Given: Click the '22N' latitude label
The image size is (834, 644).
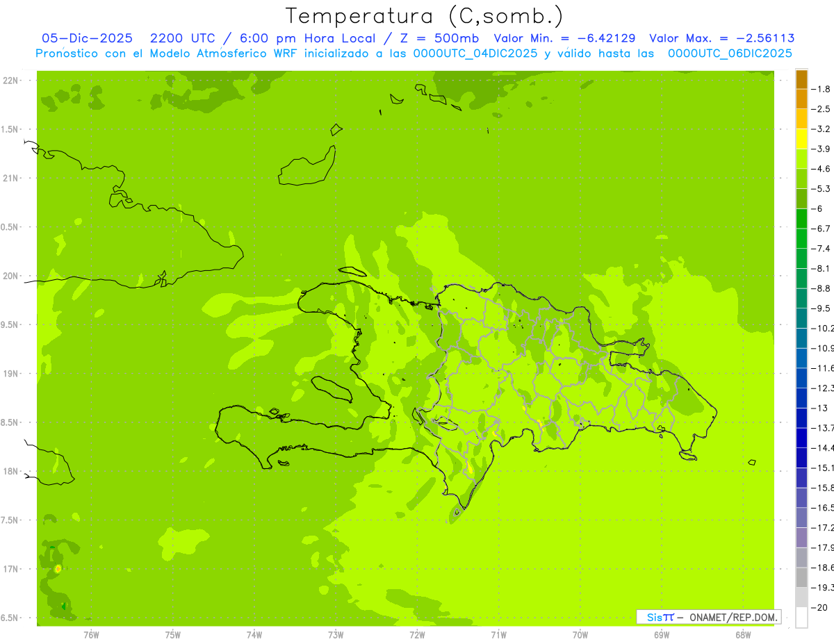Looking at the screenshot, I should 11,81.
